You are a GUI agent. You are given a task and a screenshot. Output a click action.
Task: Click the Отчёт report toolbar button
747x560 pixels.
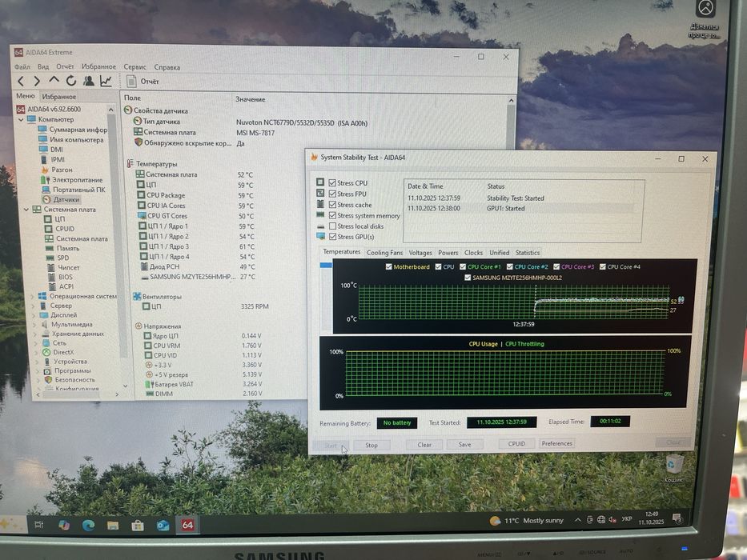pos(143,82)
